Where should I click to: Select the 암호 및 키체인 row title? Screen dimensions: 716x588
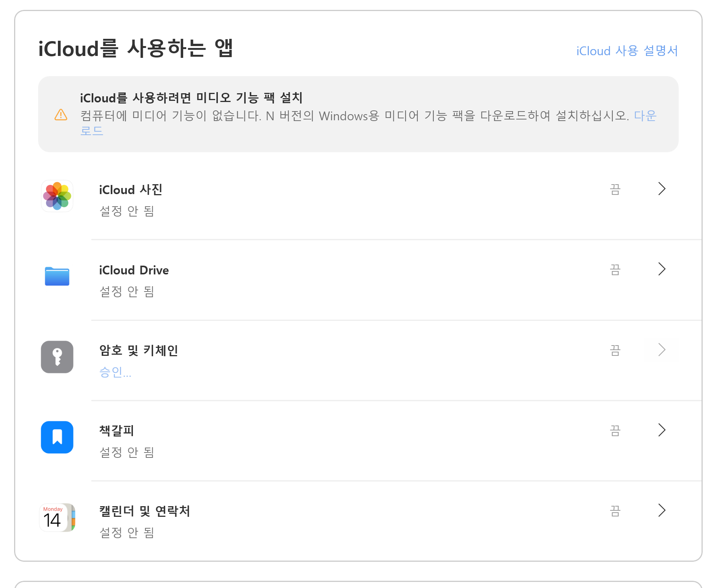pyautogui.click(x=139, y=351)
